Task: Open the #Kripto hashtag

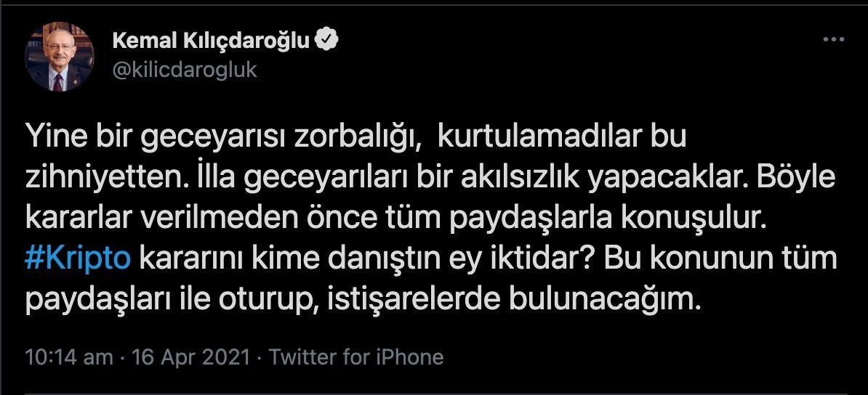Action: tap(78, 260)
